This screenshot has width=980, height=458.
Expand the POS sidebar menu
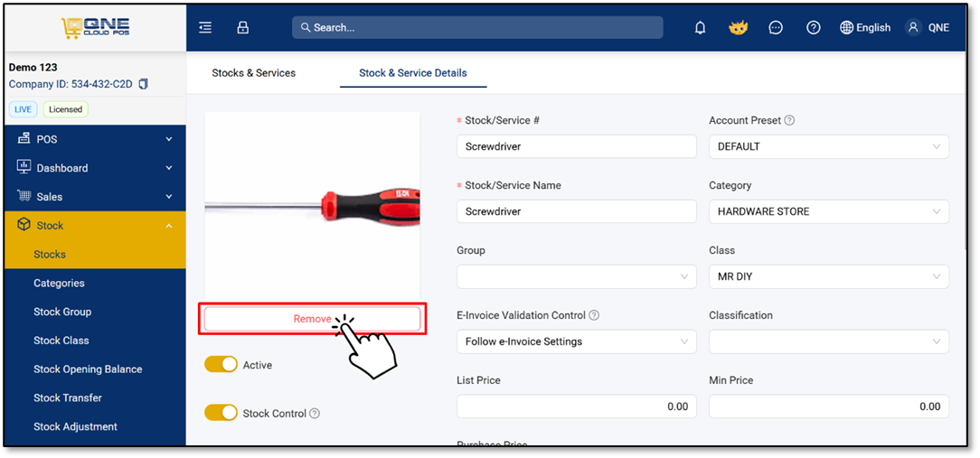coord(169,139)
